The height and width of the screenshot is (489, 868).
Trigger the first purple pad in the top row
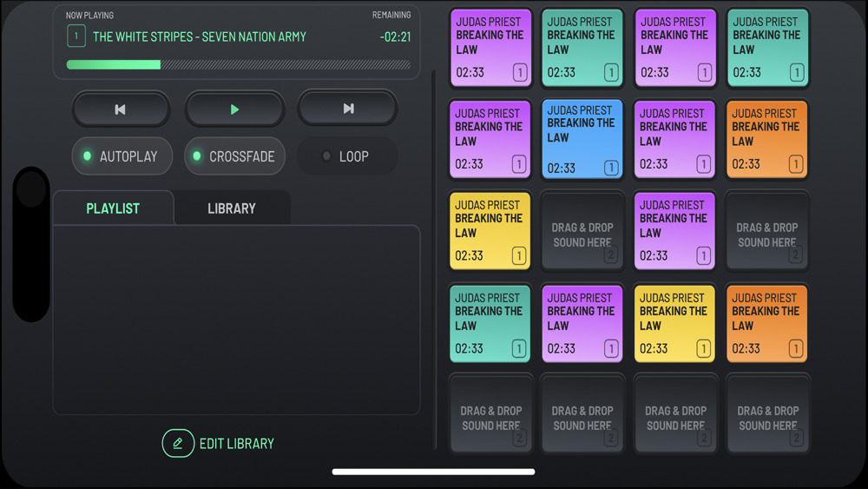[x=491, y=48]
